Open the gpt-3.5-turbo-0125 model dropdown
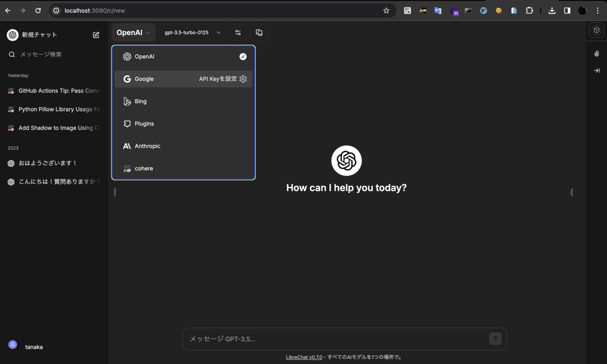 click(192, 32)
